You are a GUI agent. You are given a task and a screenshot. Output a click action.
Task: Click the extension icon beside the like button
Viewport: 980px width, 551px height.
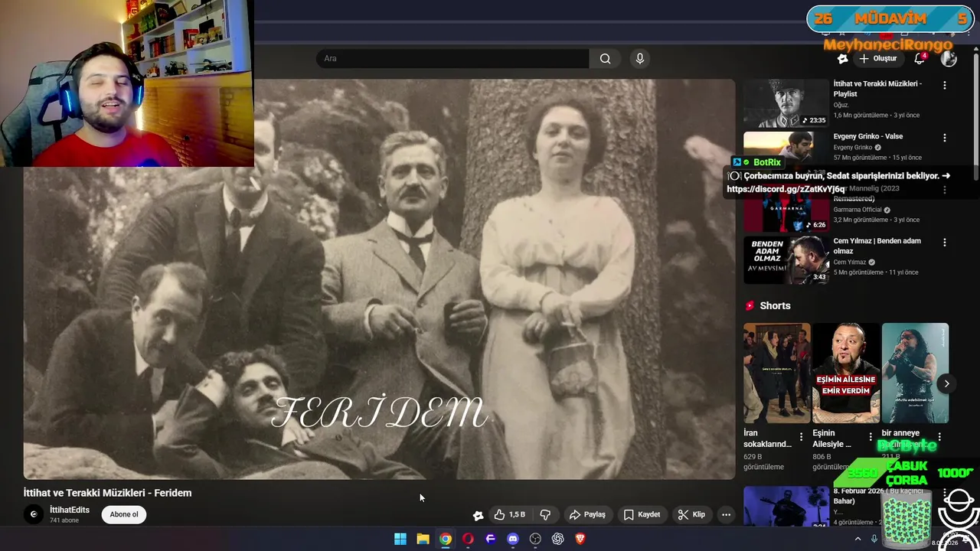coord(478,515)
